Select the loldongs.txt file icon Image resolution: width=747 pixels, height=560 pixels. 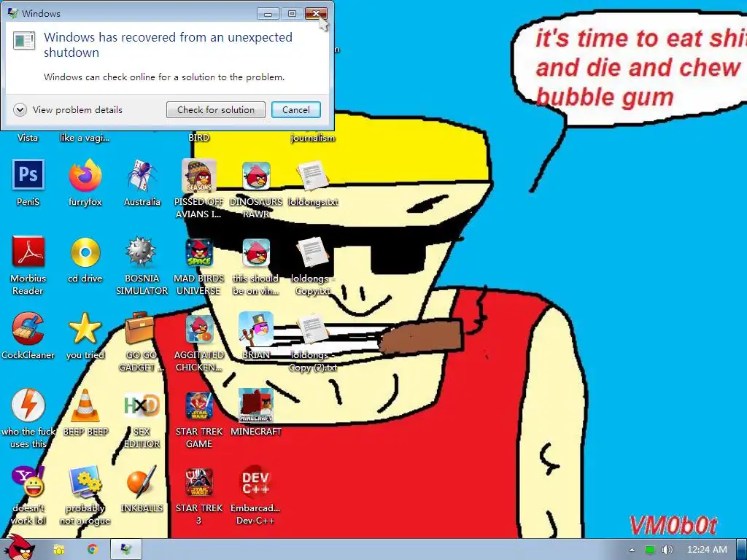tap(312, 175)
